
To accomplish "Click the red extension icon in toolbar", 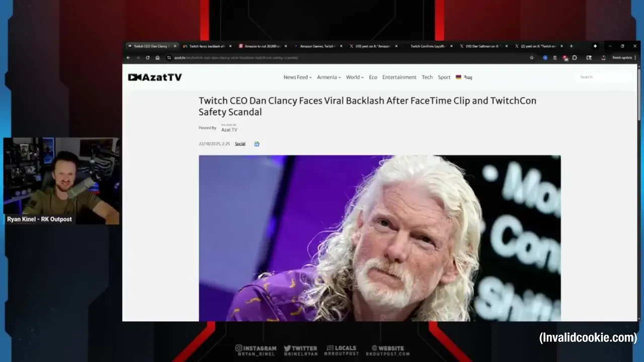I will tap(565, 58).
